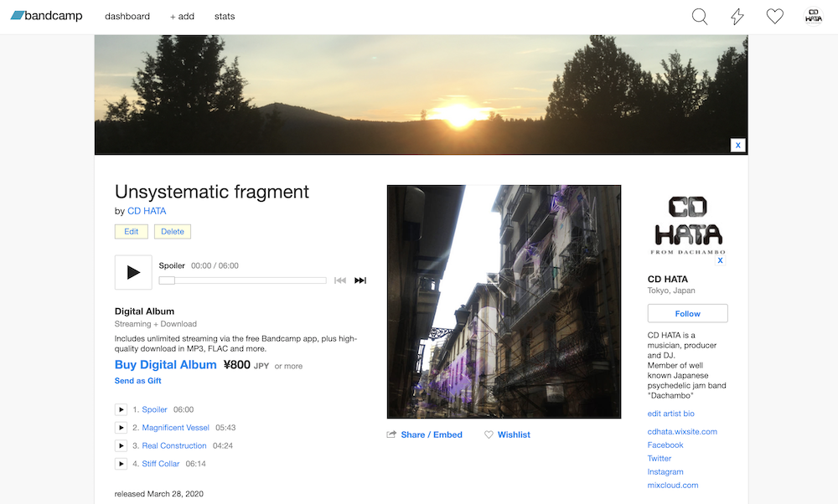Click the 'Tokyo, Japan' location text
This screenshot has height=504, width=838.
(x=671, y=291)
